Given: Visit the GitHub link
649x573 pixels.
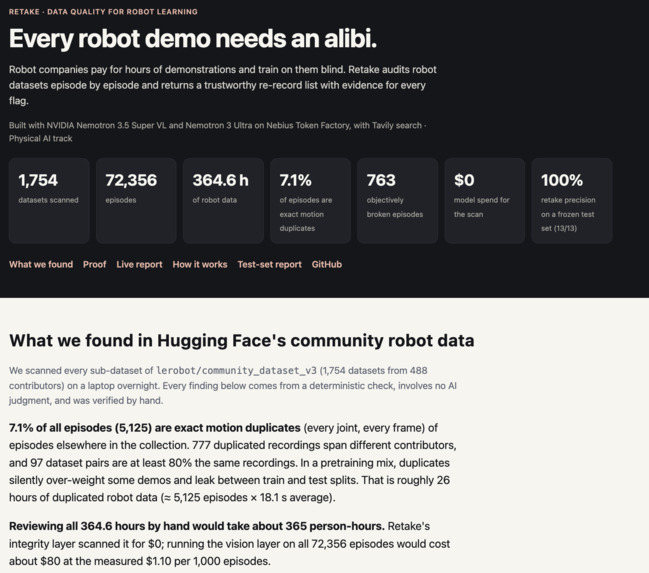Looking at the screenshot, I should [327, 264].
